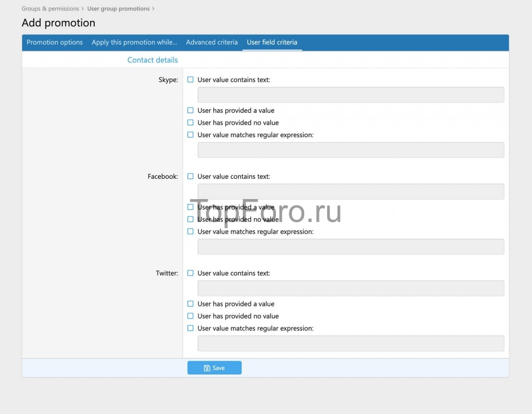Screen dimensions: 532x414
Task: Enable Twitter regular expression match checkbox
Action: point(190,328)
